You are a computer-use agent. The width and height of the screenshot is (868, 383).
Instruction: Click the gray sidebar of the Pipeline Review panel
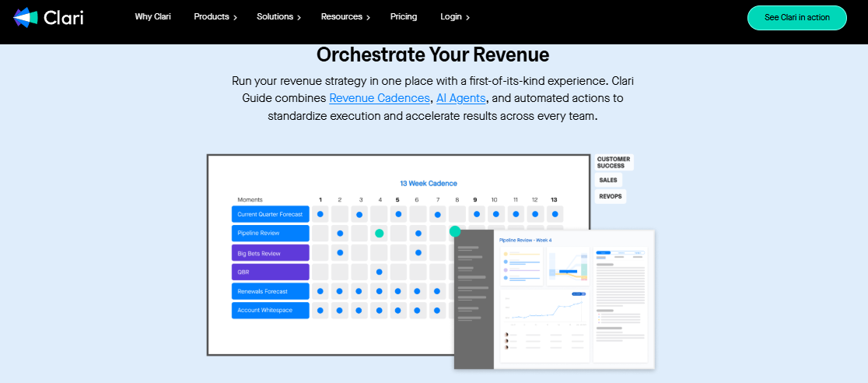474,299
